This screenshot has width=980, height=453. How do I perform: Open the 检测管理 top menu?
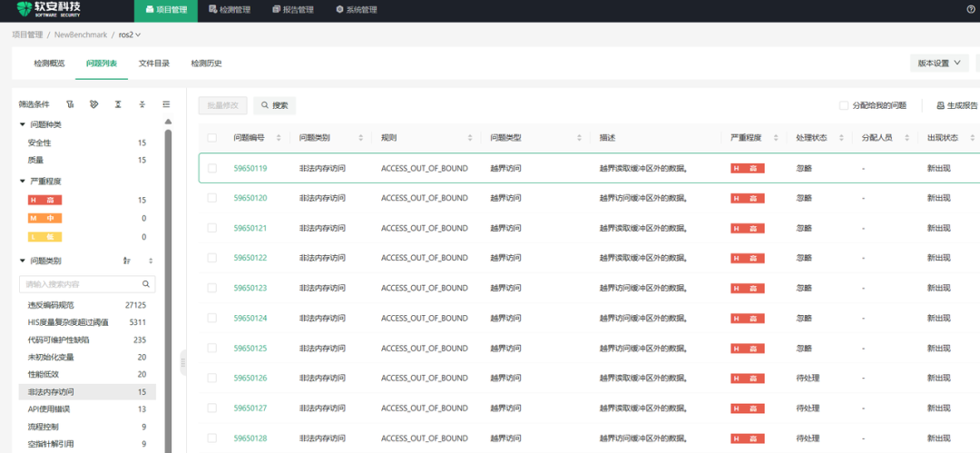[x=230, y=10]
